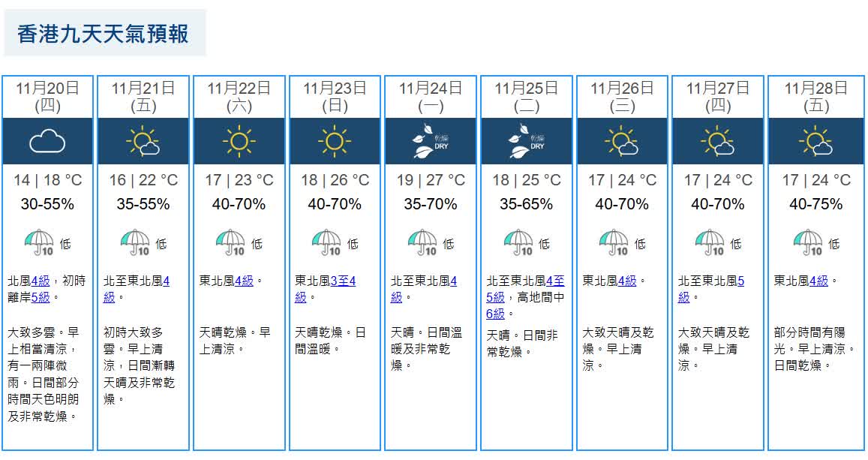Click the rain umbrella icon for 11月27日

tap(710, 243)
